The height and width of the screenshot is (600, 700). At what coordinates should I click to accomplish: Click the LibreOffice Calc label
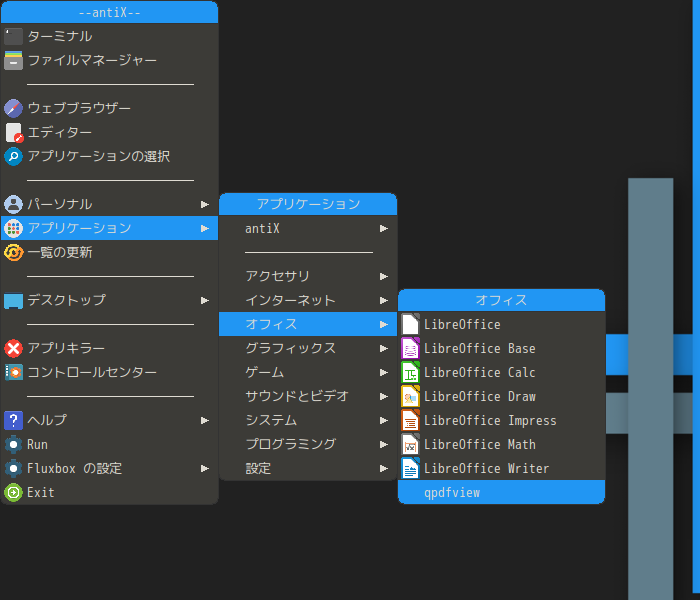pyautogui.click(x=479, y=372)
